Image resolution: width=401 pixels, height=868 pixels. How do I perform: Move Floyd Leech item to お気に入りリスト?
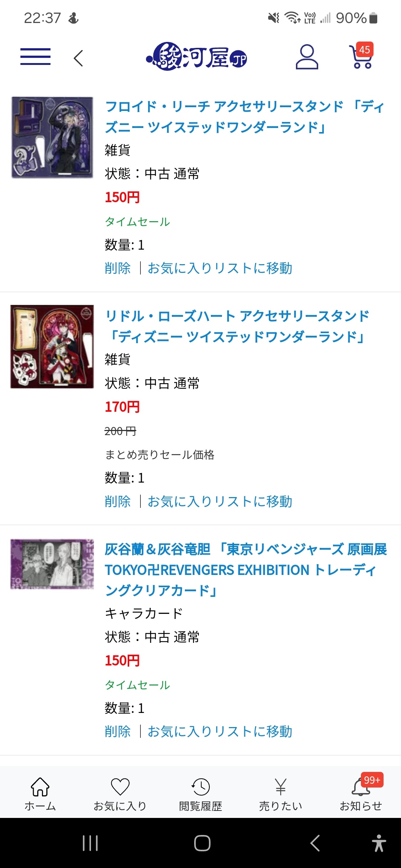click(x=220, y=268)
